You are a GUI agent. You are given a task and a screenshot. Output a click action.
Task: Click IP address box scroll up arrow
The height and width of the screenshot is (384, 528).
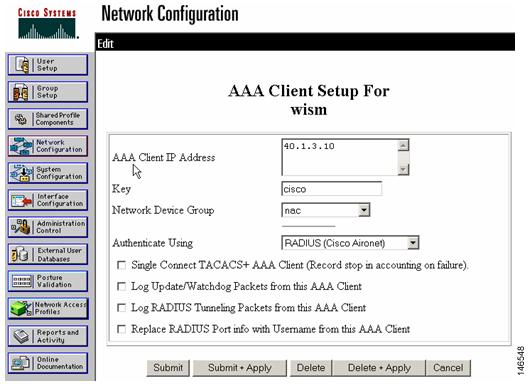click(403, 146)
